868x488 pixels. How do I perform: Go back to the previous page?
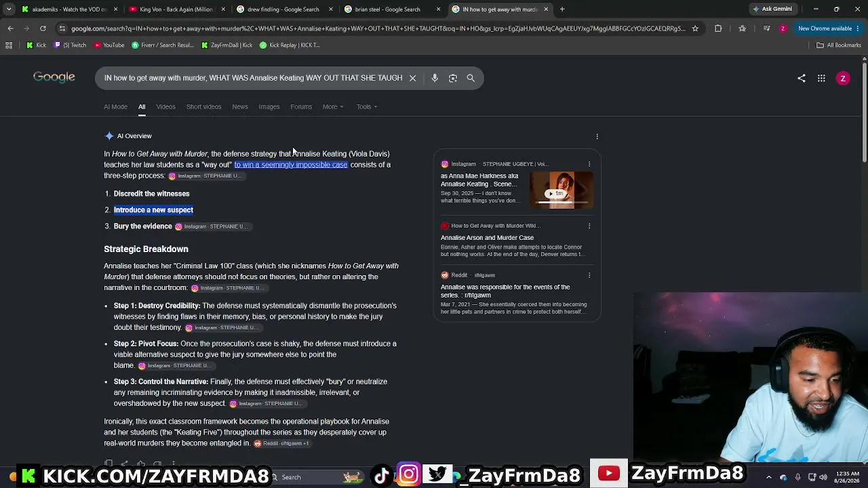tap(10, 28)
